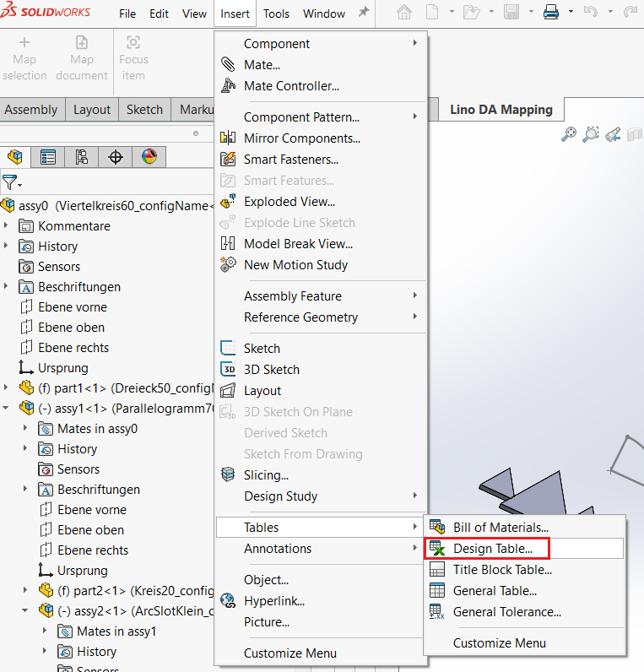Select Design Table from Tables submenu
644x672 pixels.
pyautogui.click(x=493, y=549)
